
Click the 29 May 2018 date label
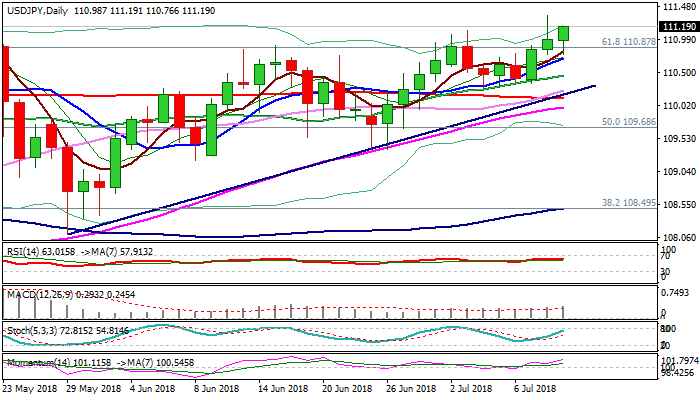click(x=94, y=389)
